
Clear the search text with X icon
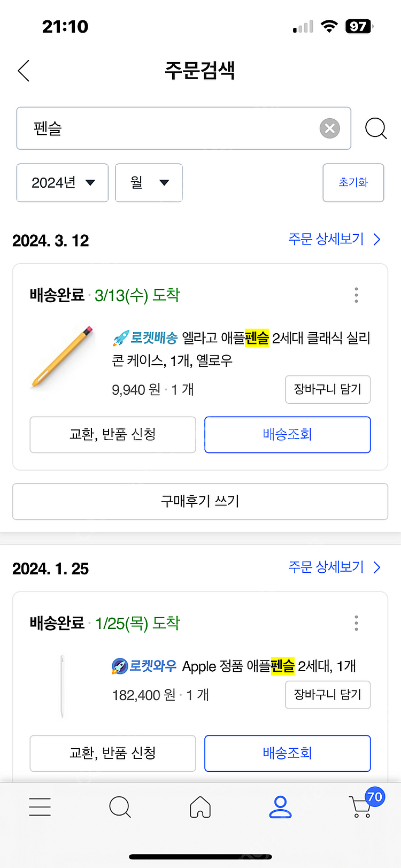point(329,128)
